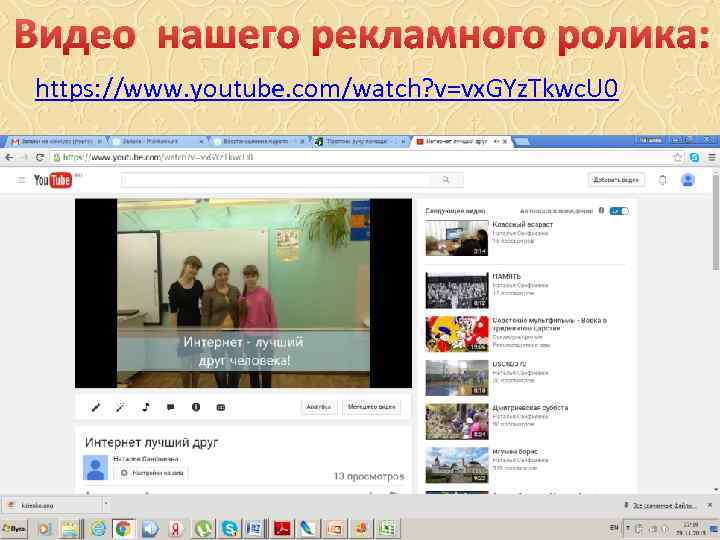Click the YouTube search magnifier button

[446, 180]
